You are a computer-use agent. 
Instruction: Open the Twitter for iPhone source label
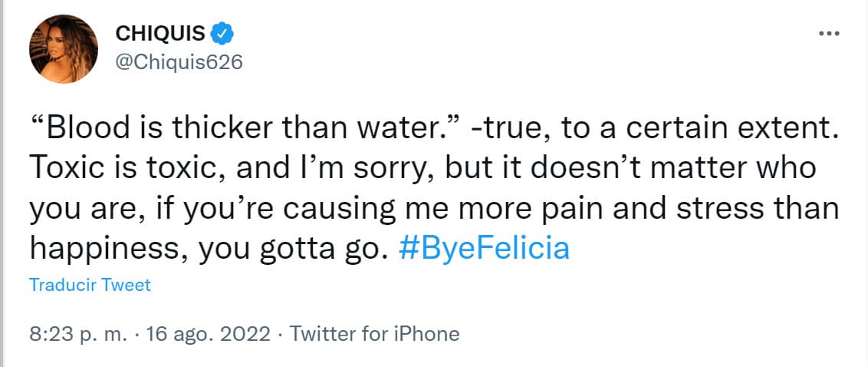coord(376,334)
